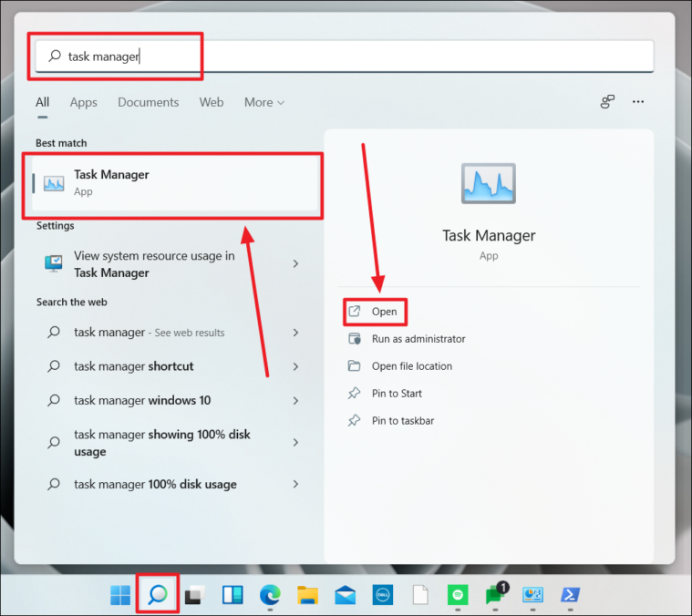Open the blank document icon on taskbar

point(420,595)
